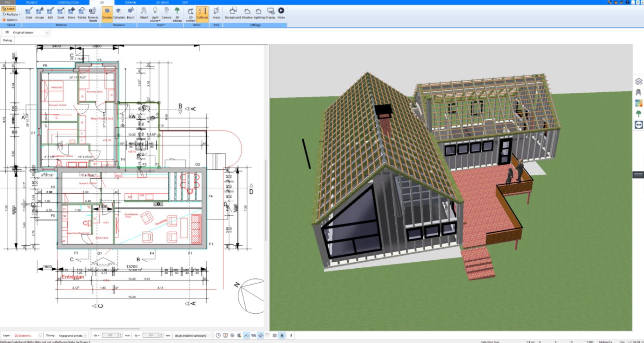Click the Calculate shadows icon
This screenshot has height=343, width=644.
pyautogui.click(x=119, y=13)
